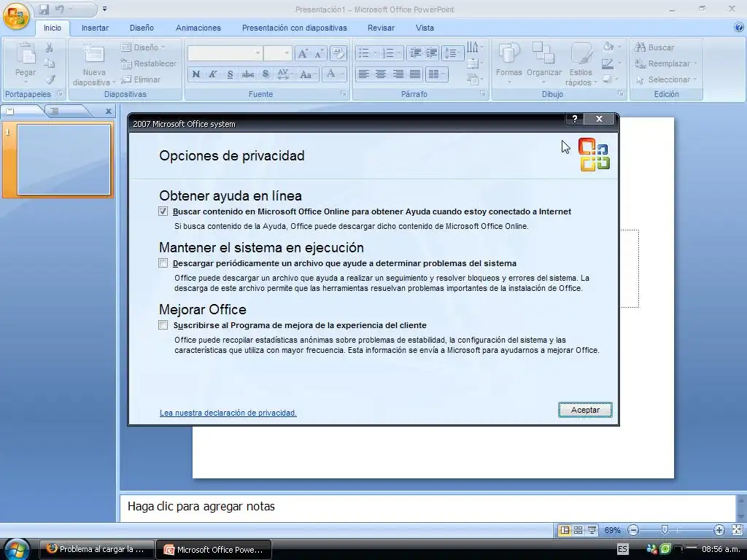Click the Nueva diapositiva icon
The image size is (747, 560).
point(94,53)
